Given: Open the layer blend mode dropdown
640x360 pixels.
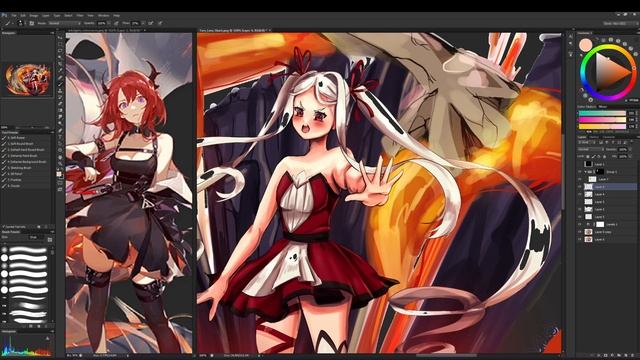Looking at the screenshot, I should click(590, 149).
